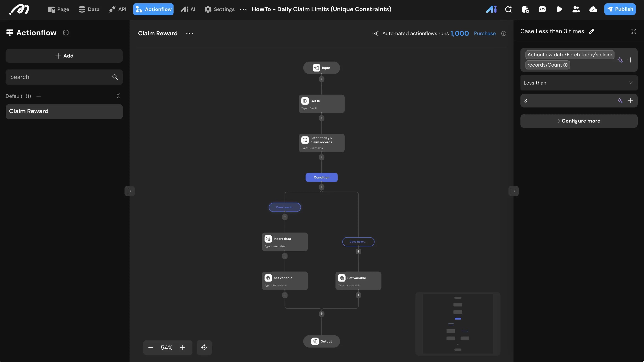The image size is (644, 362).
Task: Select the Case Reac... branch node
Action: (x=358, y=242)
